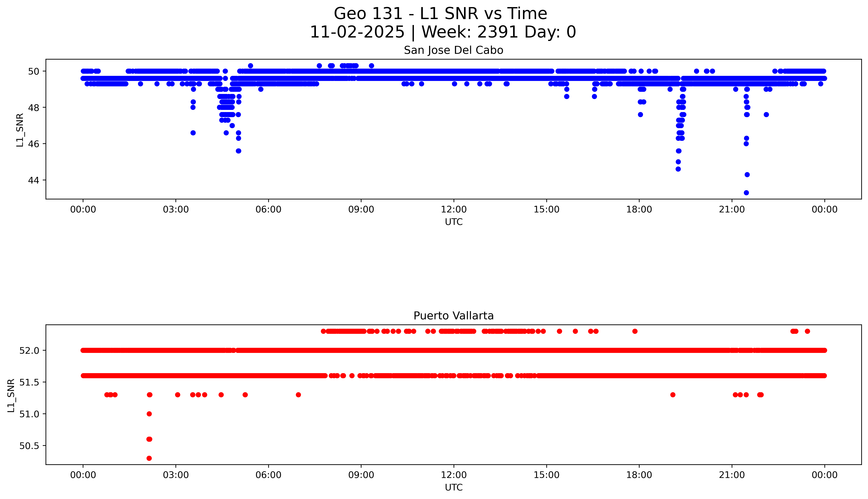Click the UTC x-axis label under the bottom plot
This screenshot has height=499, width=868.
[x=454, y=487]
